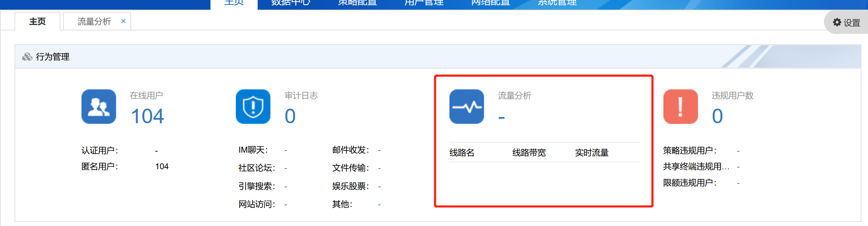This screenshot has height=226, width=868.
Task: Click the 流量分析 dash value
Action: click(x=501, y=118)
